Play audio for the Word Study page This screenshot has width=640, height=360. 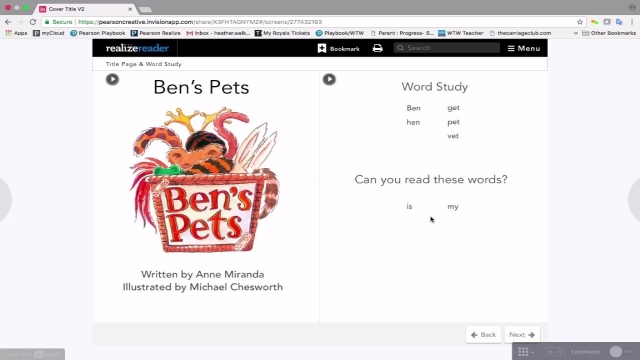[x=329, y=79]
